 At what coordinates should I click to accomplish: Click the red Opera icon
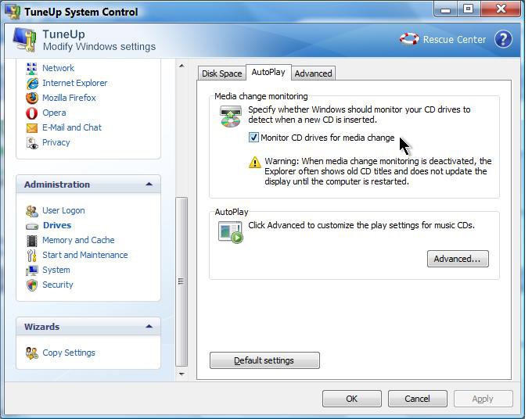pos(32,113)
